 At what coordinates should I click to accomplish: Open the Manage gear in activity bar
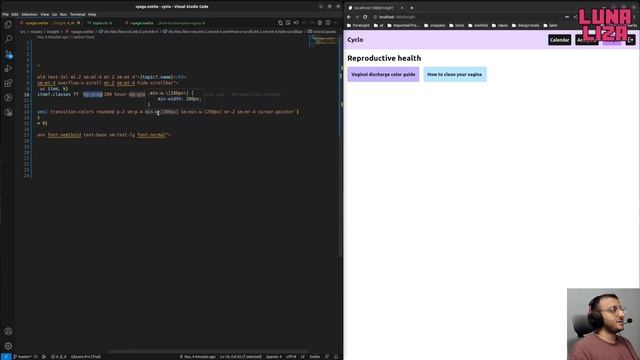[8, 346]
